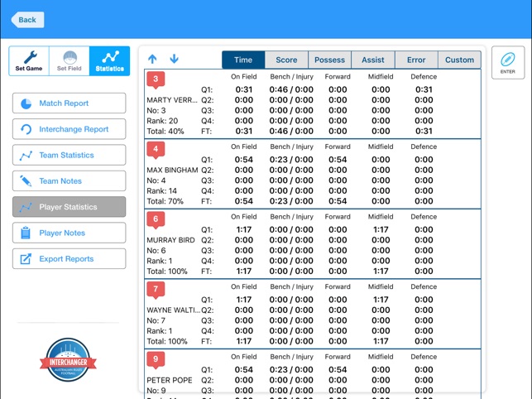This screenshot has width=532, height=399.
Task: Select the Statistics graph tab
Action: click(x=109, y=61)
